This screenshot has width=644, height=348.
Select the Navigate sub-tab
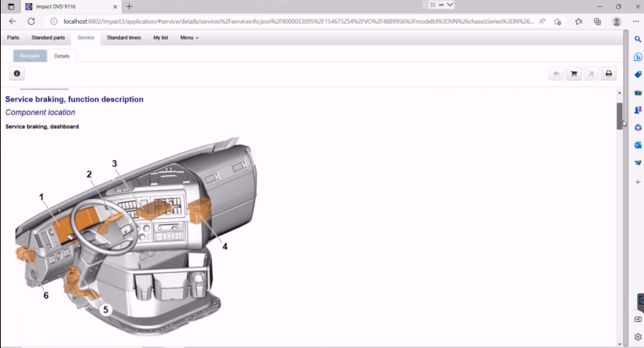click(30, 56)
